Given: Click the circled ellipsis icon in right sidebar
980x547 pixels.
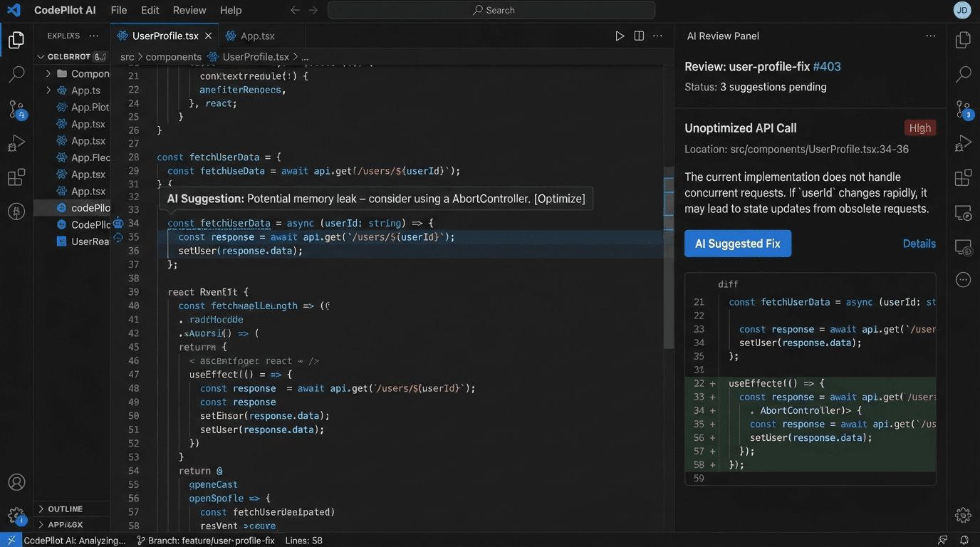Looking at the screenshot, I should (963, 280).
